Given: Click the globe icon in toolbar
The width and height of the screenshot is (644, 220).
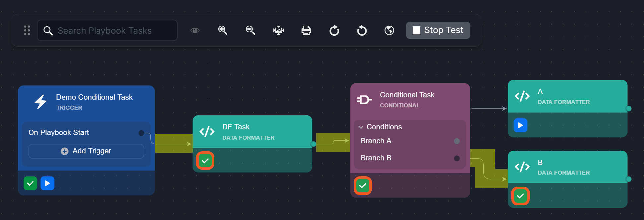Looking at the screenshot, I should point(389,30).
